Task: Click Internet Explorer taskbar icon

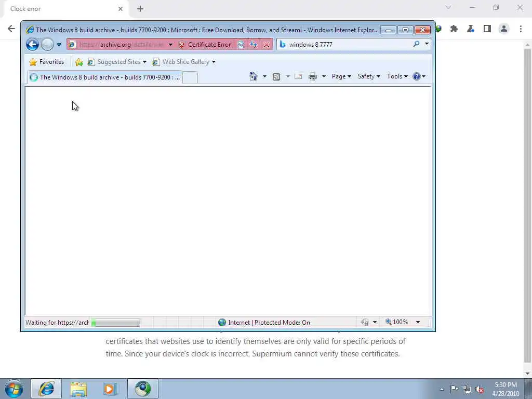Action: point(46,389)
